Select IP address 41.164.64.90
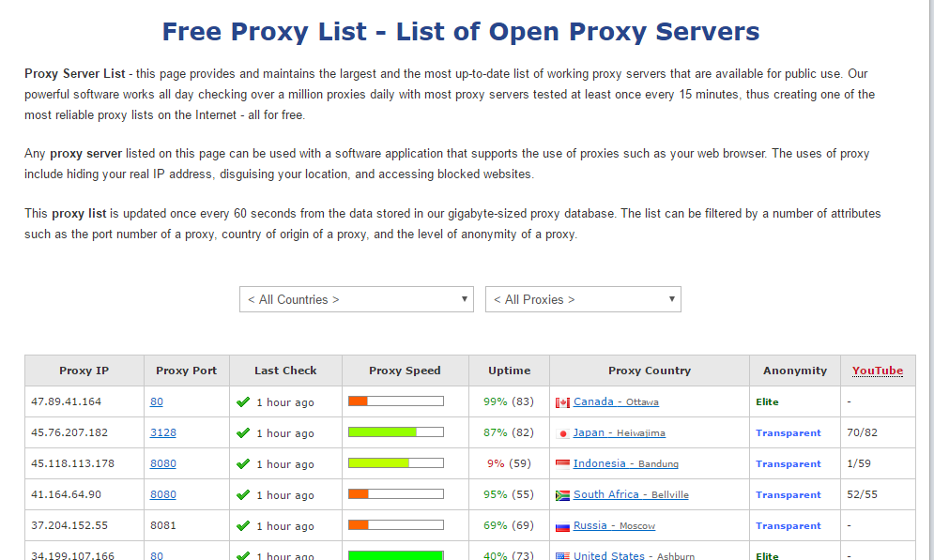934x560 pixels. (66, 494)
